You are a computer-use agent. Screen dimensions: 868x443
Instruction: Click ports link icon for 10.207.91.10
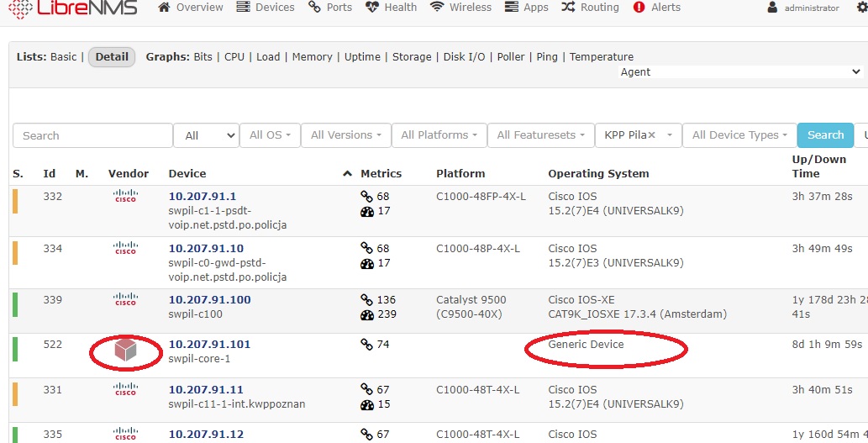pos(366,248)
